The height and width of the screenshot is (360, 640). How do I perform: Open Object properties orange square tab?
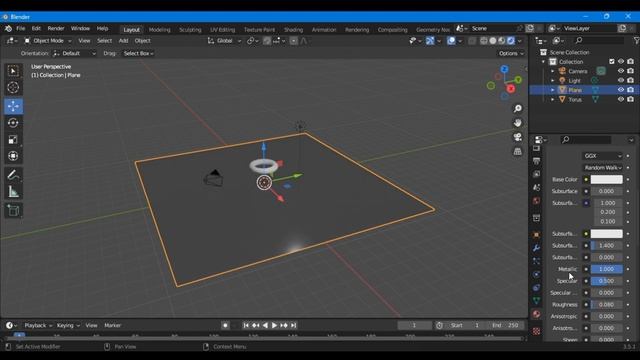(x=536, y=235)
